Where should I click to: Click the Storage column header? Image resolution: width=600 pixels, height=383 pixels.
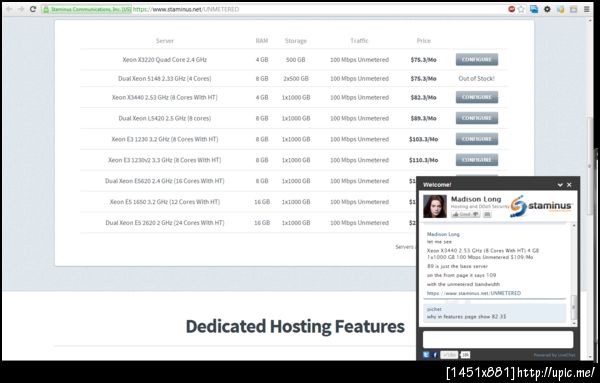295,41
